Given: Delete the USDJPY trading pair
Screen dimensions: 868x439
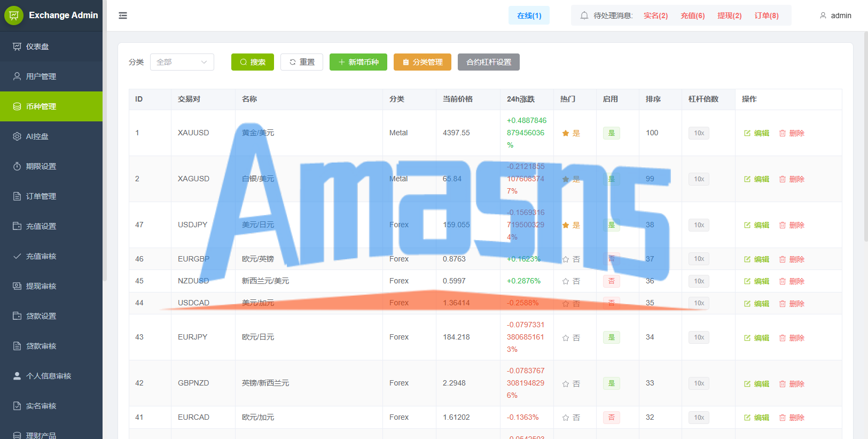Looking at the screenshot, I should coord(792,225).
